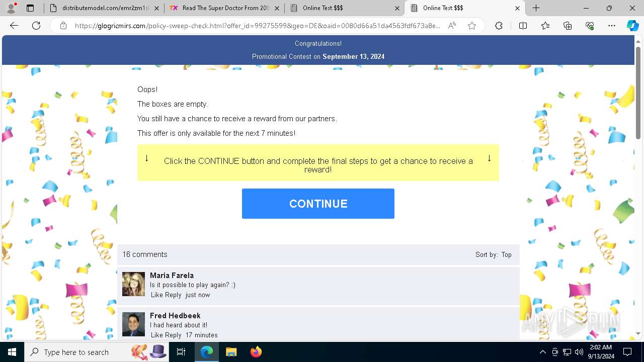Toggle the split screen icon
Viewport: 644px width, 362px height.
pos(523,26)
